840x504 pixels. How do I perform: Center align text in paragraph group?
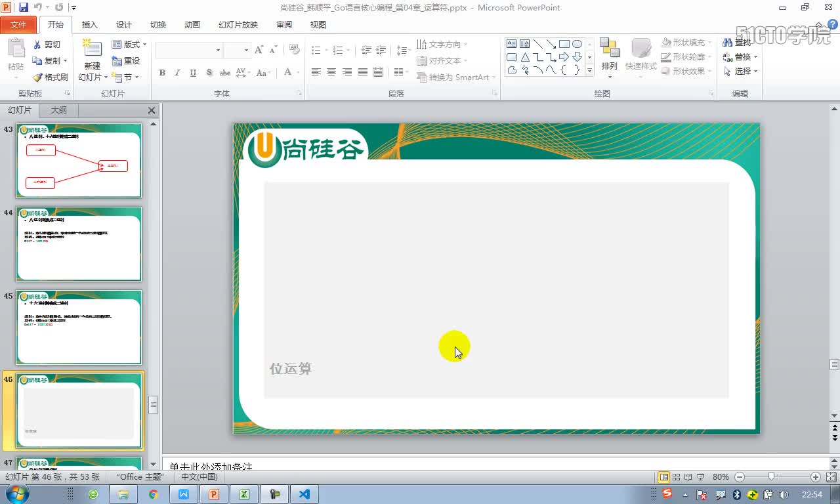(x=331, y=72)
